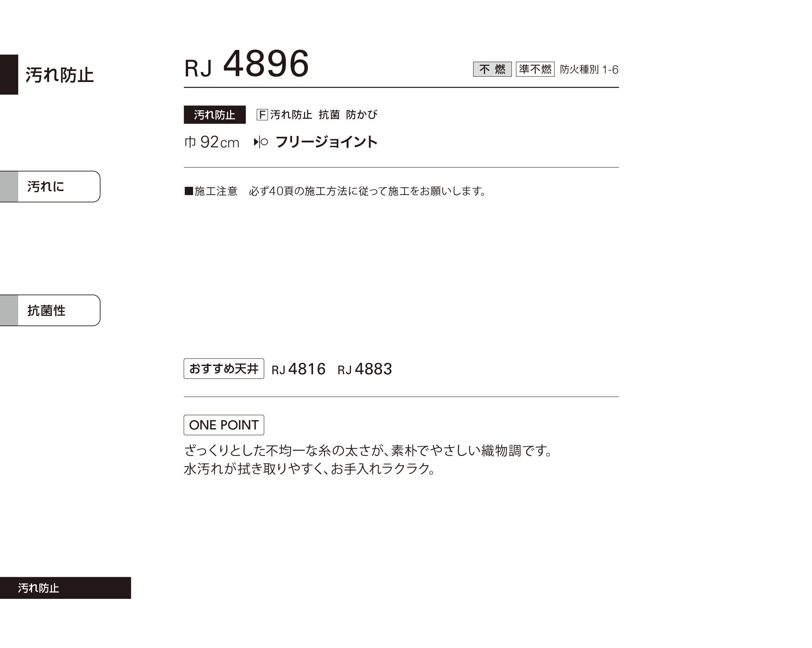Viewport: 812px width, 648px height.
Task: Click the black block beside the top-left 汚れ防止 heading
Action: 9,75
